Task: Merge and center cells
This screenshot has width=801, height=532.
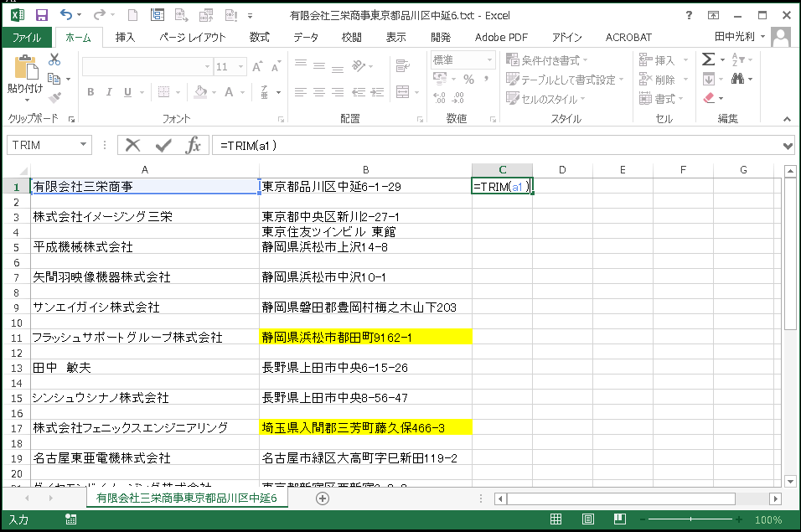Action: click(402, 92)
